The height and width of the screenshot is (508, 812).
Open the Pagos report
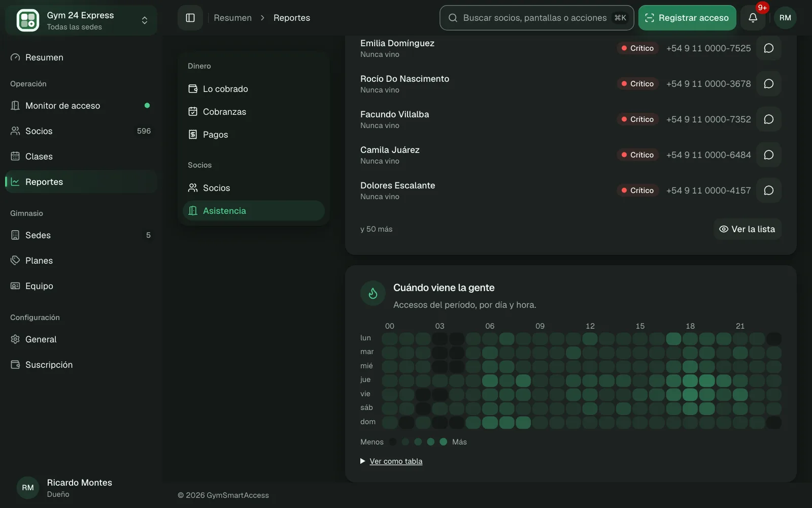point(254,135)
